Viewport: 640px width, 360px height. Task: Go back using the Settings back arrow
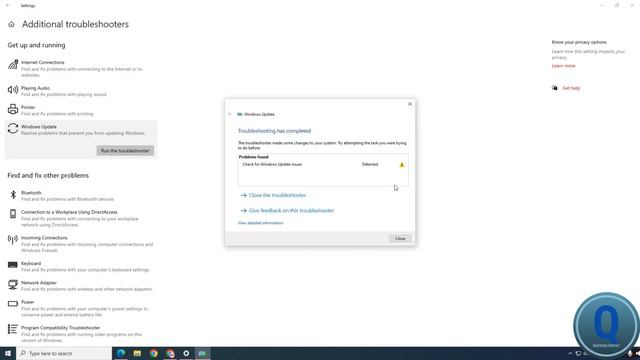click(x=8, y=5)
